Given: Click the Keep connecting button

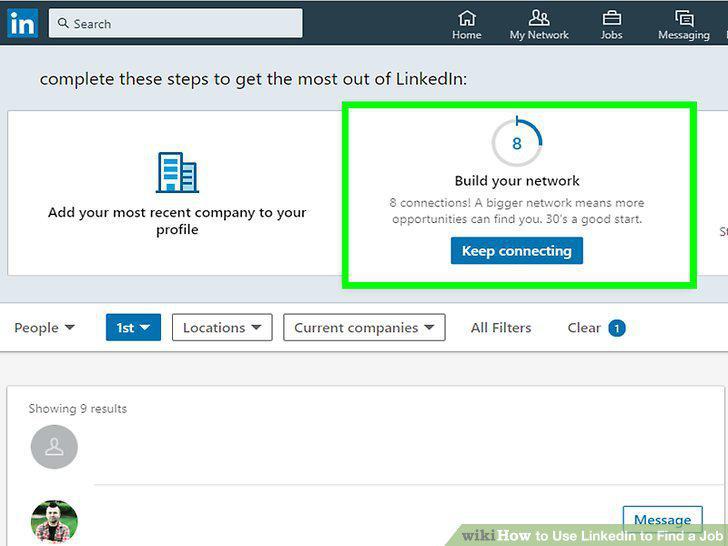Looking at the screenshot, I should pos(517,251).
